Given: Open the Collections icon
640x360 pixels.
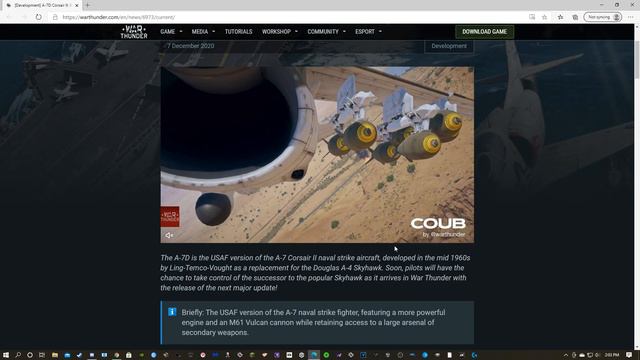Looking at the screenshot, I should tap(575, 17).
